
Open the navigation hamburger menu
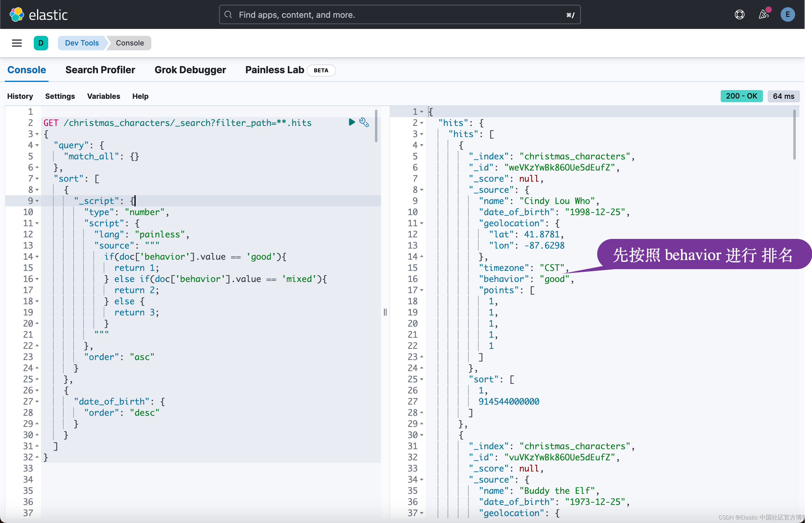click(17, 43)
